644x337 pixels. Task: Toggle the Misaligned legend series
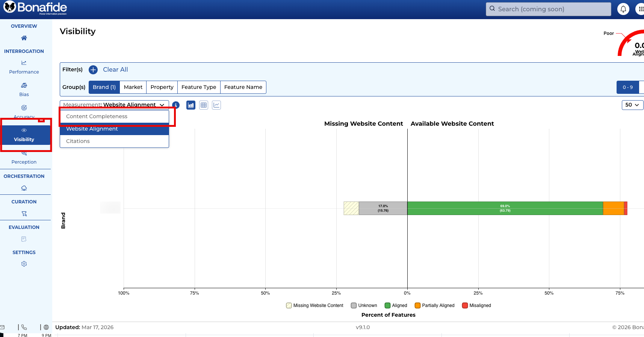476,305
